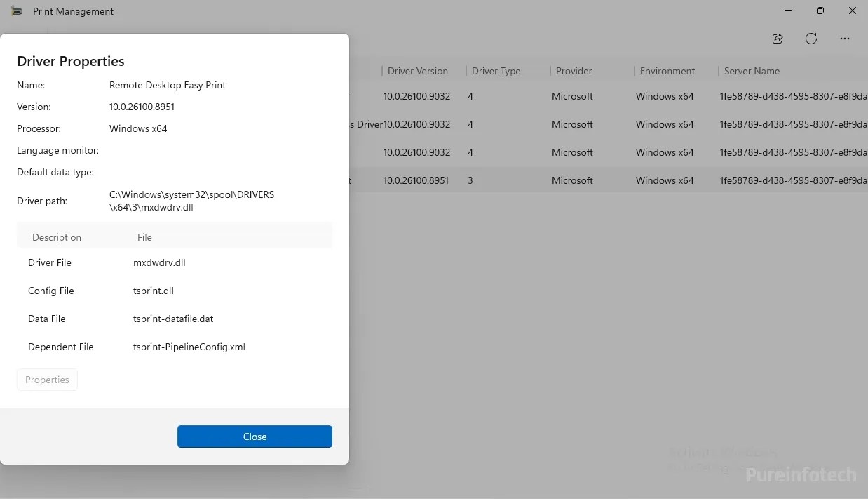The image size is (868, 499).
Task: Select the Config File row
Action: pyautogui.click(x=175, y=291)
